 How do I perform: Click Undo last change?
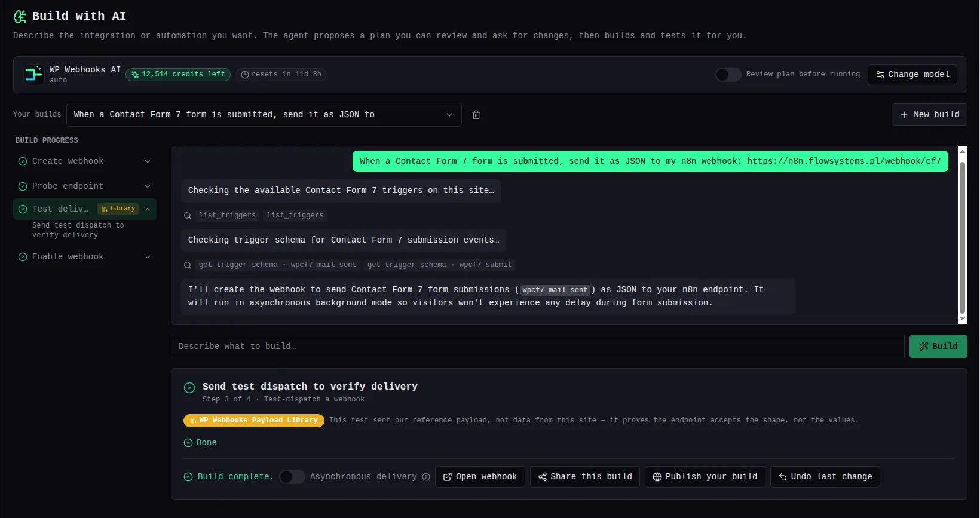(825, 477)
